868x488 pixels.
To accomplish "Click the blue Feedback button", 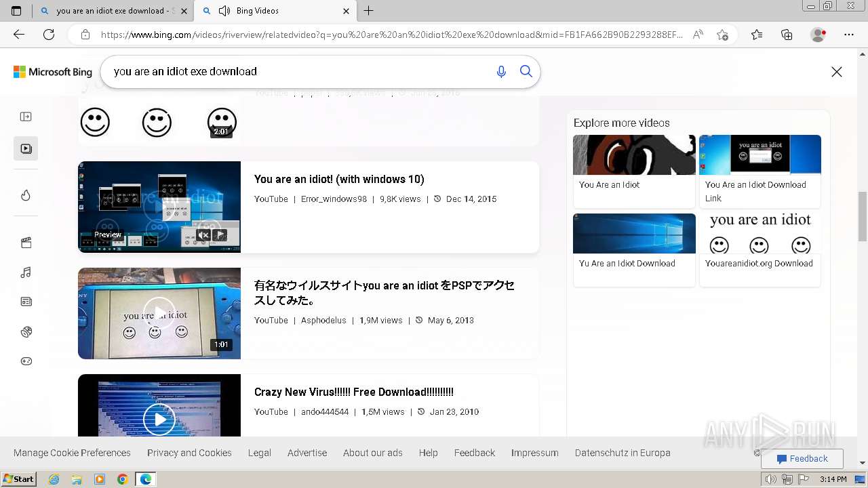I will (802, 459).
